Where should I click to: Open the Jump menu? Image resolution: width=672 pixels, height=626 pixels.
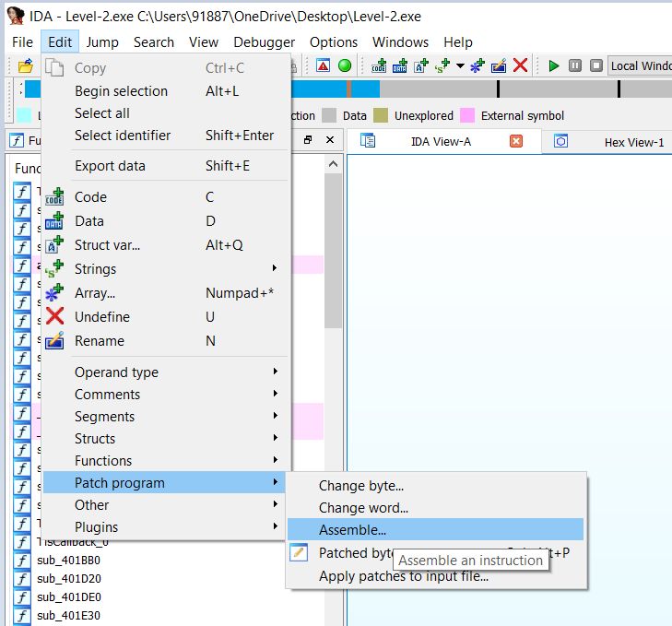click(x=102, y=42)
